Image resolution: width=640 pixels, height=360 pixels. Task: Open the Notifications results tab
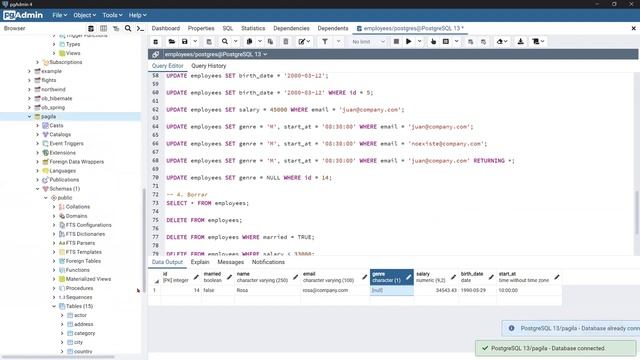pos(268,262)
